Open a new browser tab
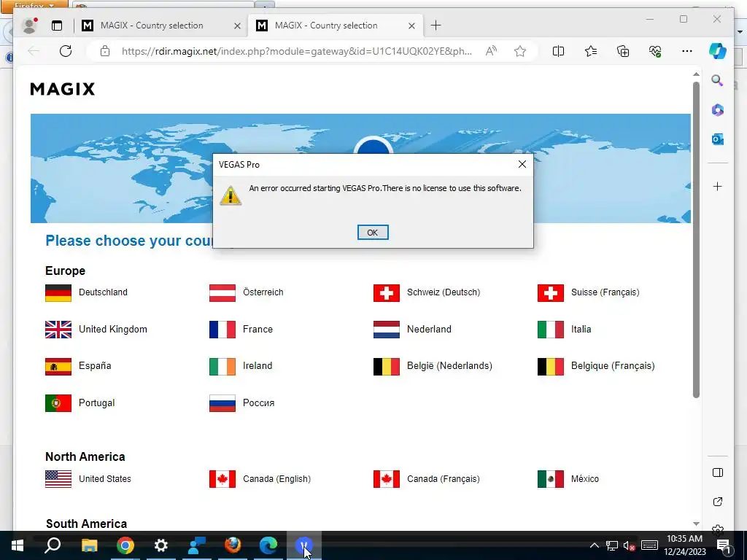 [x=436, y=26]
